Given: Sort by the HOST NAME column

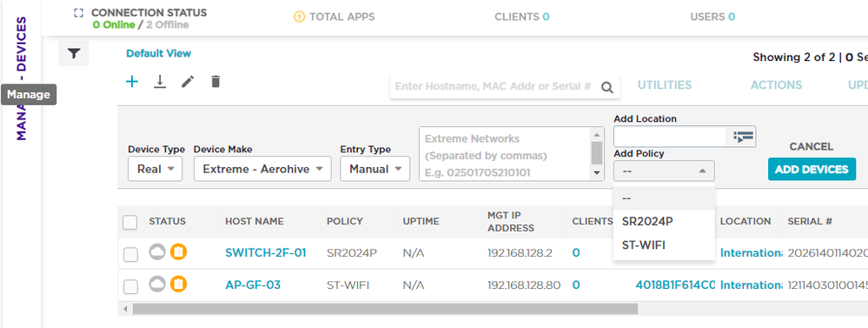Looking at the screenshot, I should [x=254, y=222].
